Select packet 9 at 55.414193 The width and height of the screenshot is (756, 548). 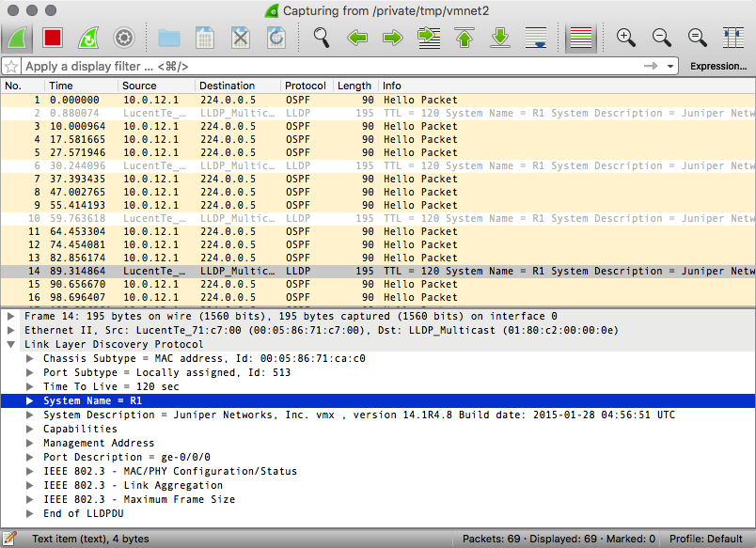pyautogui.click(x=378, y=205)
